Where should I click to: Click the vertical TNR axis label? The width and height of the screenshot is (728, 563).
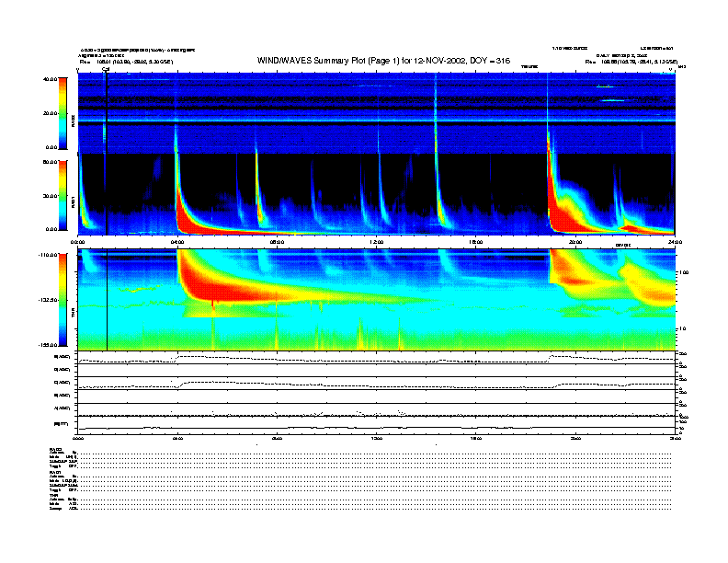[73, 314]
